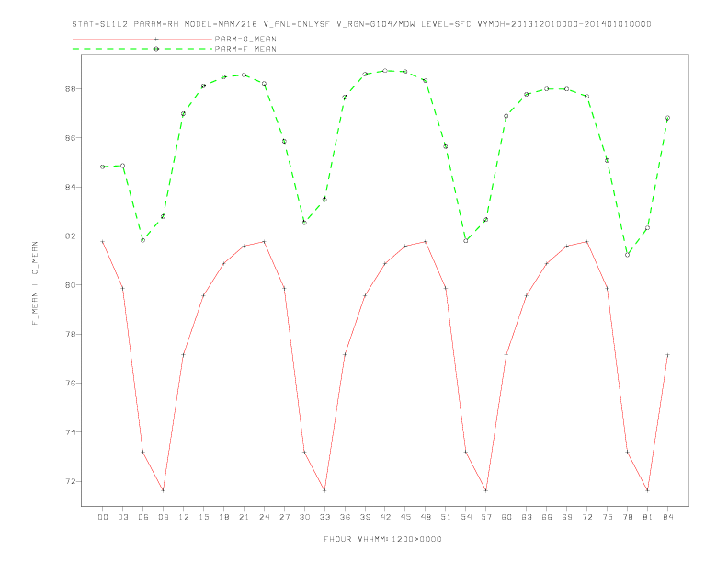The height and width of the screenshot is (563, 728).
Task: Select the green F_MEAN point at hour 66
Action: pyautogui.click(x=547, y=88)
